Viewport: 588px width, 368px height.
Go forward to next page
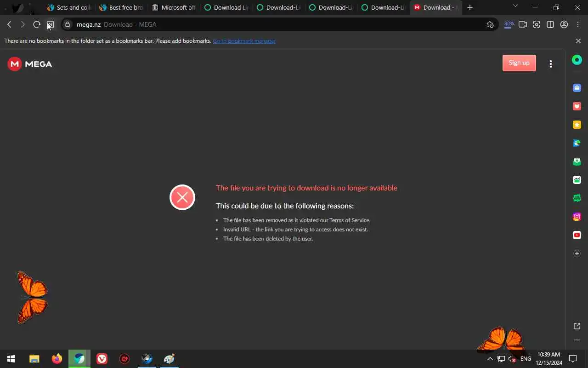23,24
